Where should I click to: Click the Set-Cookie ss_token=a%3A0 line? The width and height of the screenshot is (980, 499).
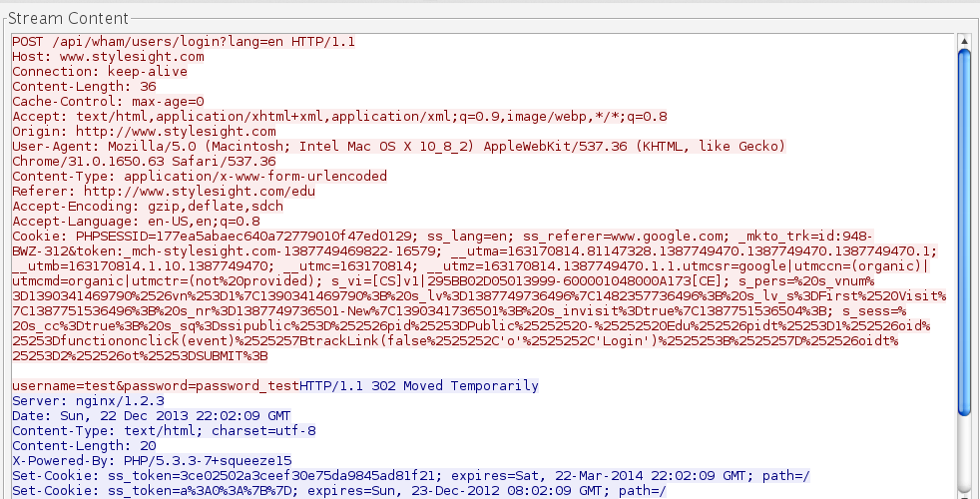(339, 491)
